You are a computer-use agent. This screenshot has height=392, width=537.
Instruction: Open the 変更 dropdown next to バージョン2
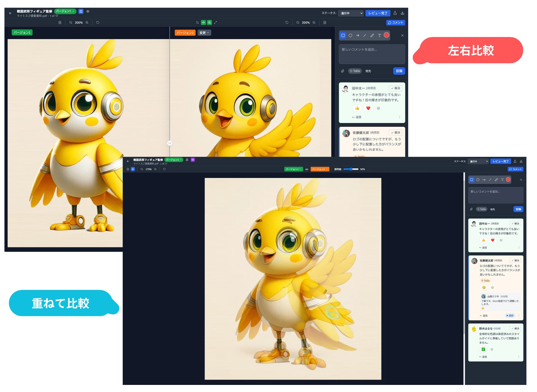(x=204, y=33)
